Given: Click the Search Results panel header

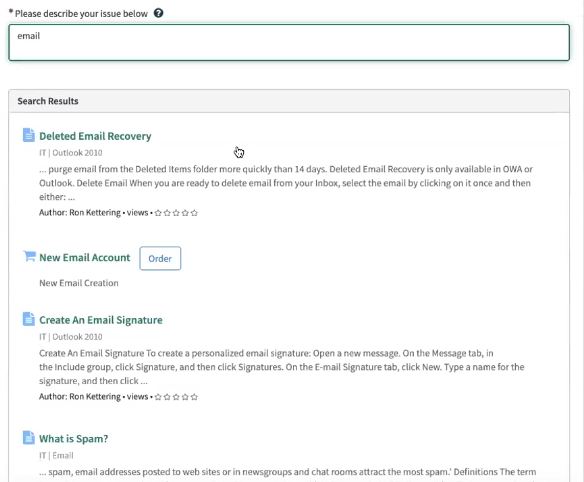Looking at the screenshot, I should 289,101.
